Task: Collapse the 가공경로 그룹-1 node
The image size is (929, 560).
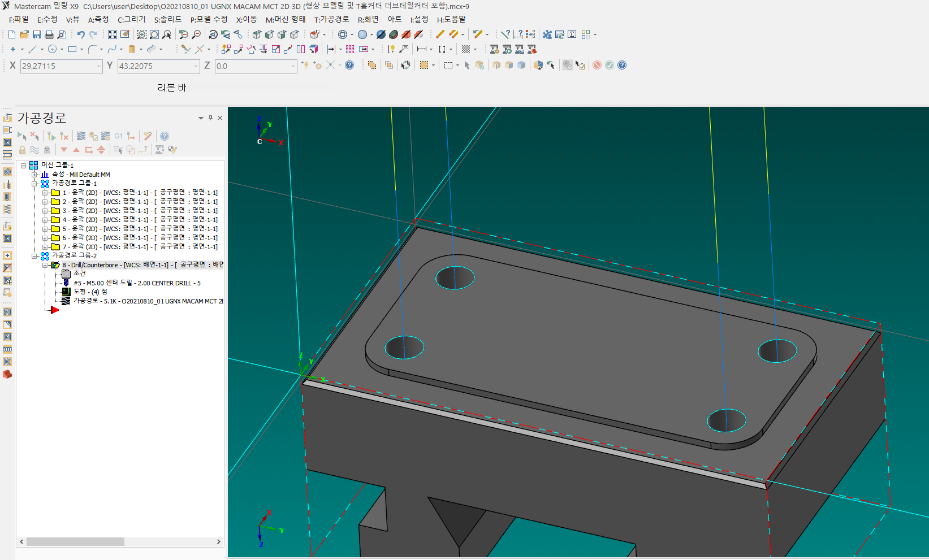Action: 34,184
